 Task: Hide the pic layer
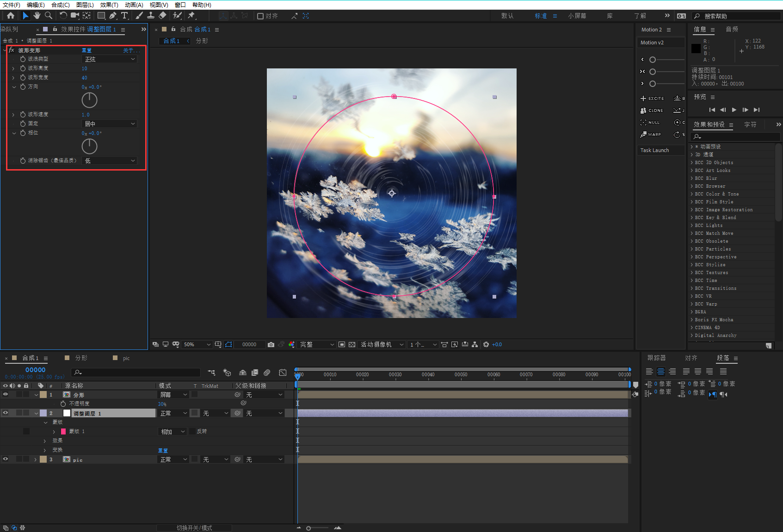[x=6, y=459]
